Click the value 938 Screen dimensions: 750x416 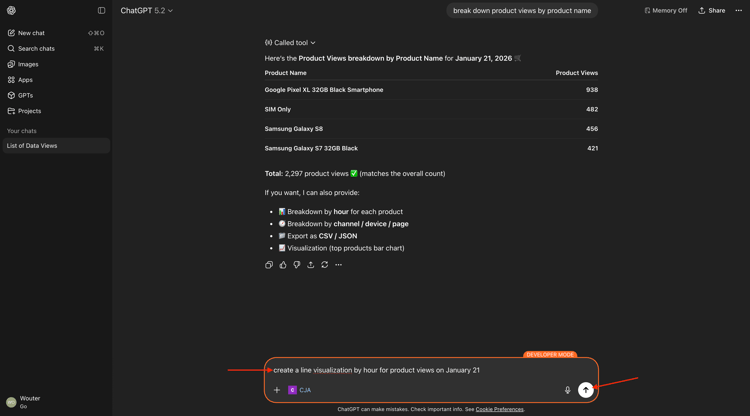[592, 90]
